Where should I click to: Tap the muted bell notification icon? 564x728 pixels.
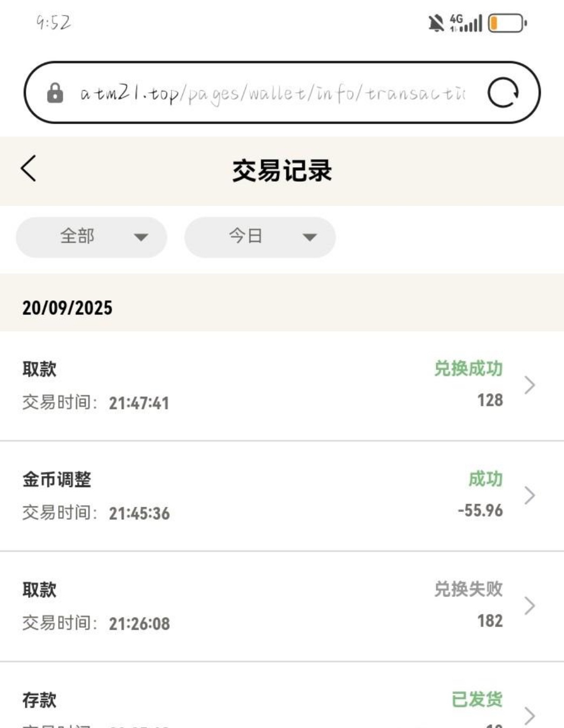tap(436, 23)
